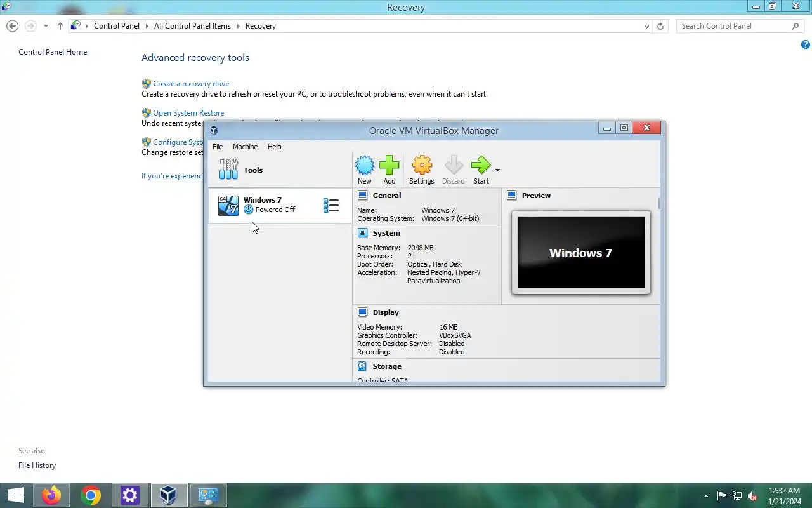Click Control Panel in the address breadcrumb
This screenshot has height=508, width=812.
[117, 26]
